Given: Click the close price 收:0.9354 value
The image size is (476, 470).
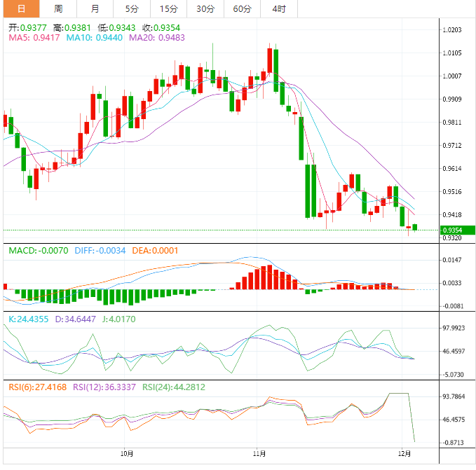Looking at the screenshot, I should (161, 28).
